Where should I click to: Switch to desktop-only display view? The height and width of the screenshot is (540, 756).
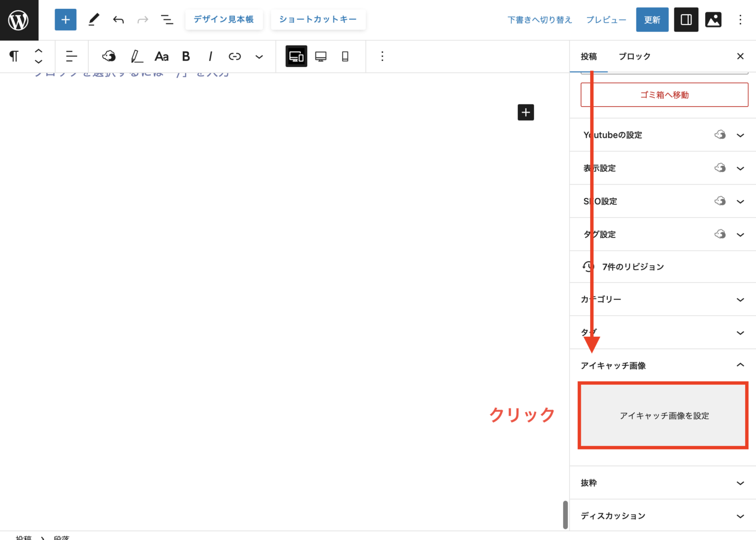click(x=321, y=57)
